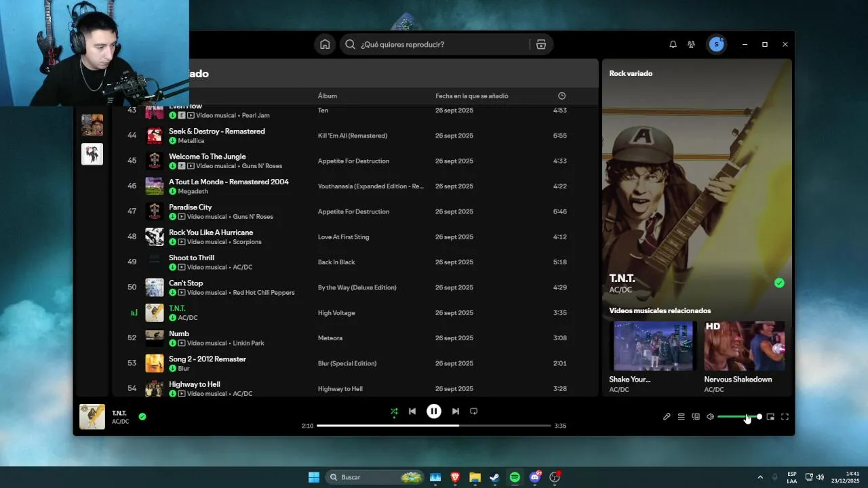The height and width of the screenshot is (488, 868).
Task: Open the Linkin Park artist link
Action: coord(248,344)
